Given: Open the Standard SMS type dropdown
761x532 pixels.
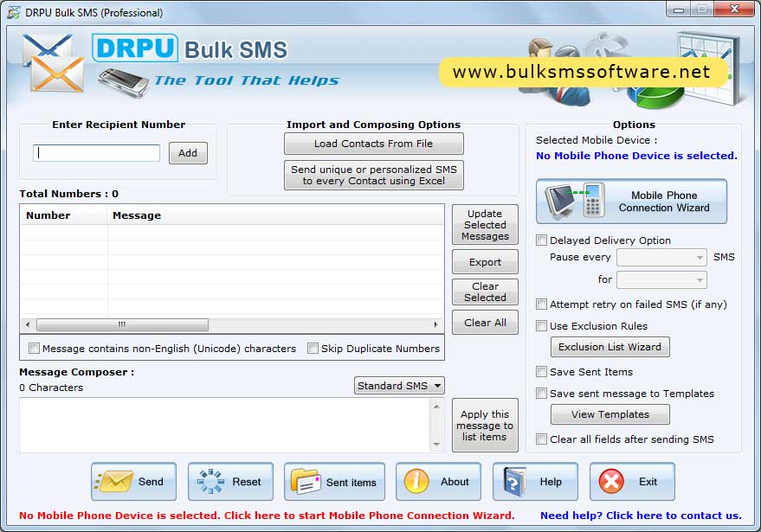Looking at the screenshot, I should pos(399,386).
